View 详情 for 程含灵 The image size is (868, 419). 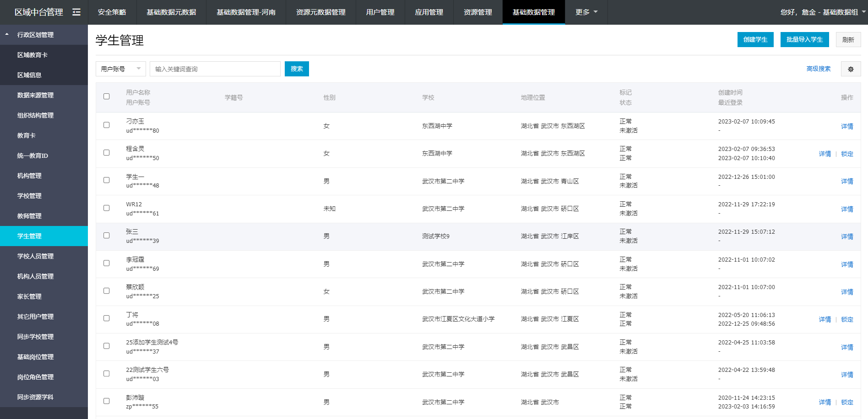tap(825, 154)
